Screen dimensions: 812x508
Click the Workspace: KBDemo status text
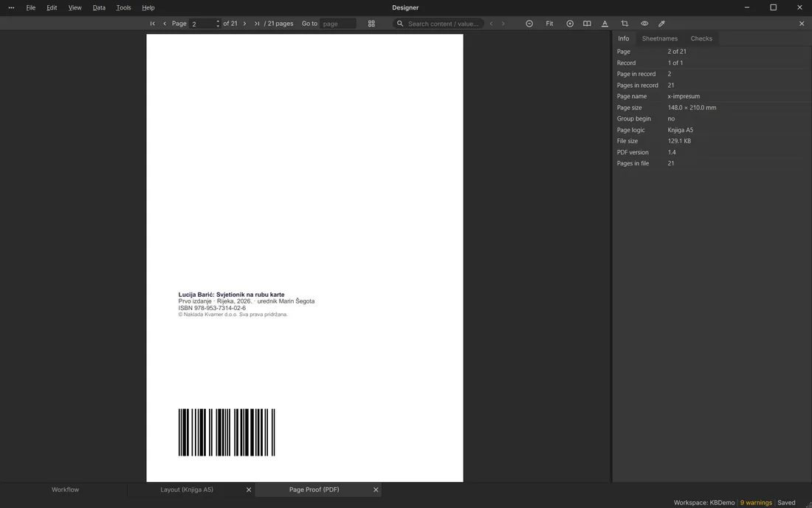[x=703, y=503]
